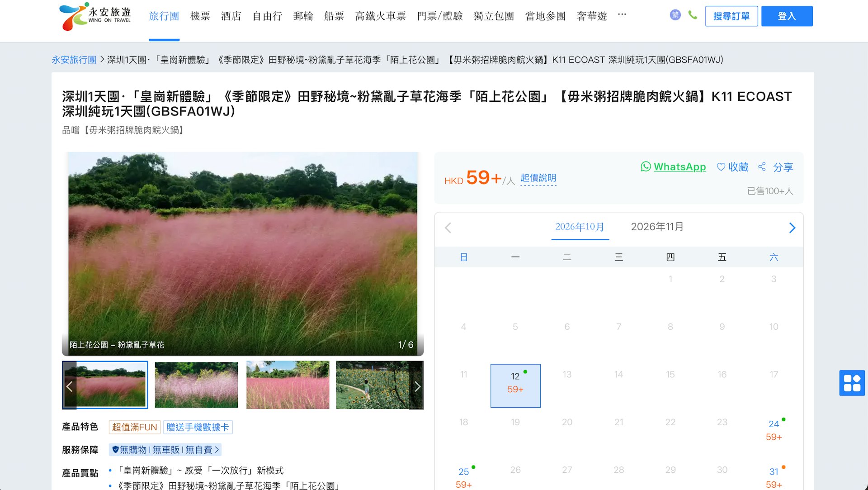Select October 24 departure date
The width and height of the screenshot is (868, 490).
tap(774, 430)
